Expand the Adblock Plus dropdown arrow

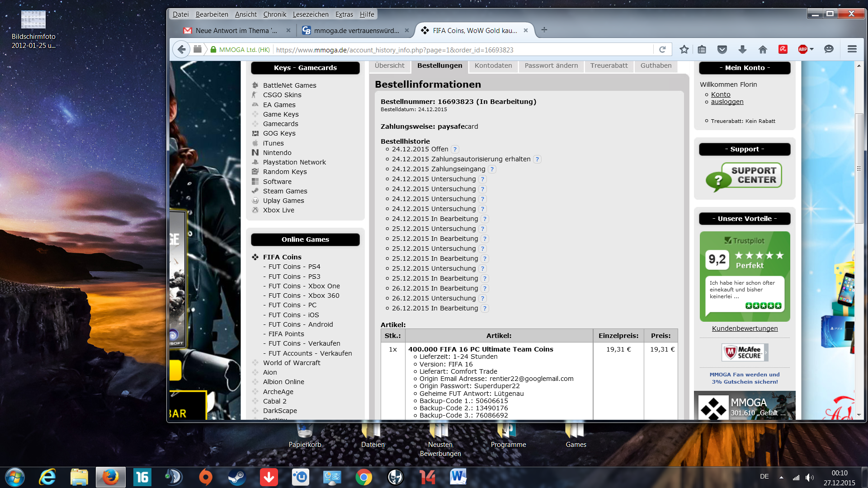click(x=812, y=49)
